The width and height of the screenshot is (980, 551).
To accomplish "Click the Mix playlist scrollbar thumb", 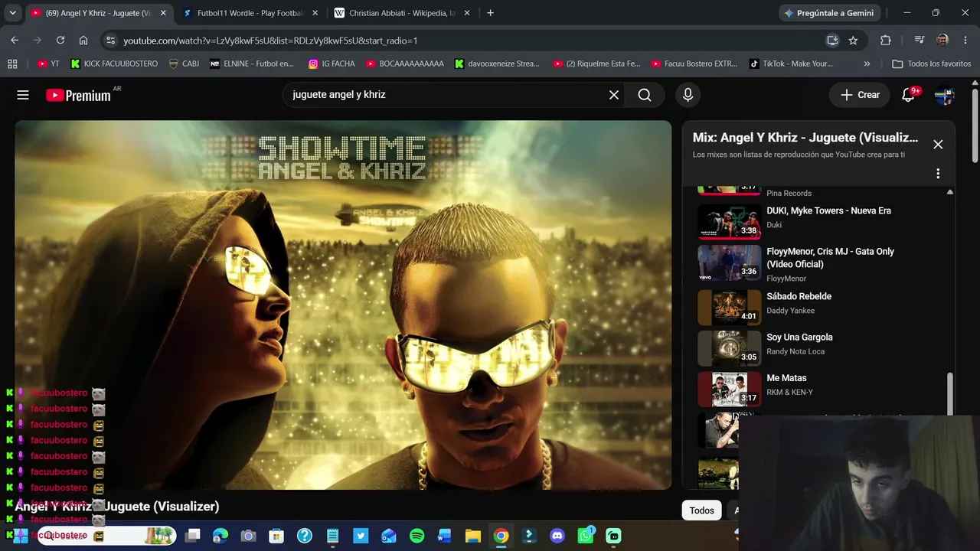I will (x=950, y=394).
